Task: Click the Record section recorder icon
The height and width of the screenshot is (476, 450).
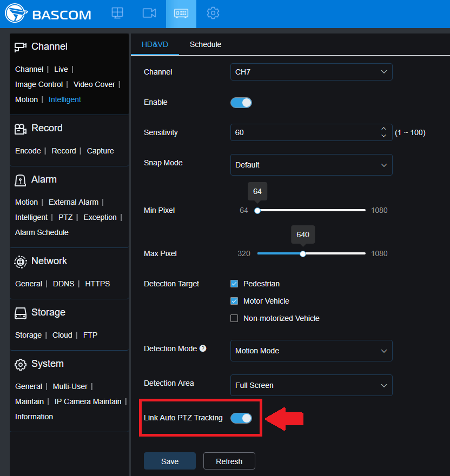Action: [x=21, y=129]
